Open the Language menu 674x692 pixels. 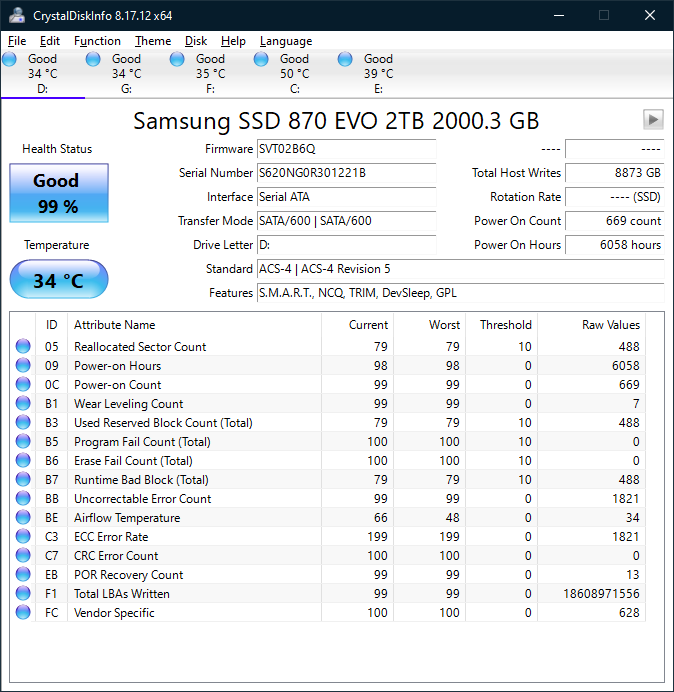[286, 41]
